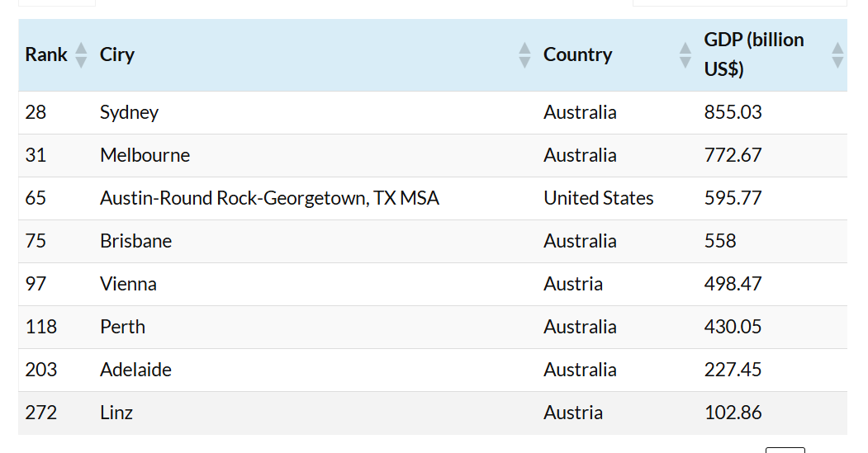Select the Melbourne row city name
The height and width of the screenshot is (453, 868).
tap(145, 155)
